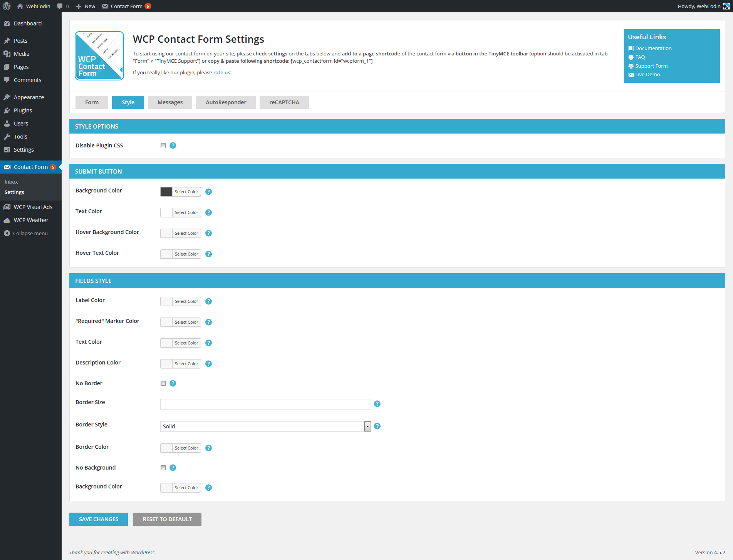Open the reCAPTCHA tab
Screen dimensions: 733x560
[284, 102]
